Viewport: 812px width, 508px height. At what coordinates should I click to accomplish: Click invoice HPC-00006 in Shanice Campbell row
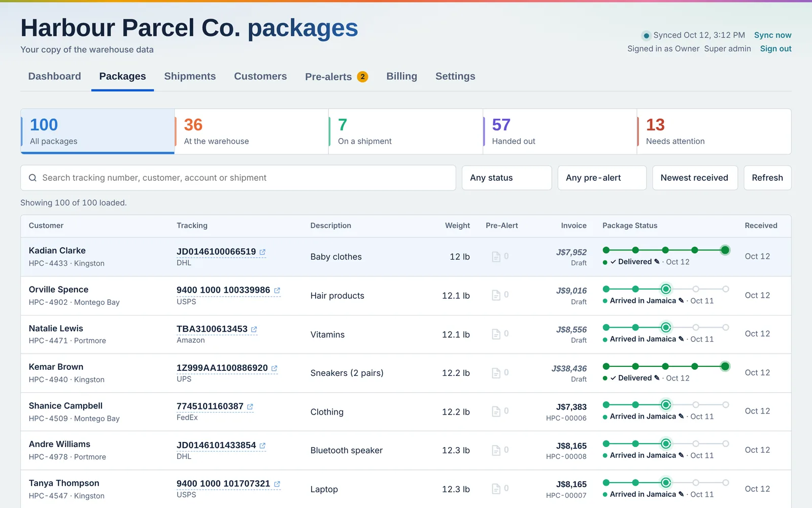[566, 418]
